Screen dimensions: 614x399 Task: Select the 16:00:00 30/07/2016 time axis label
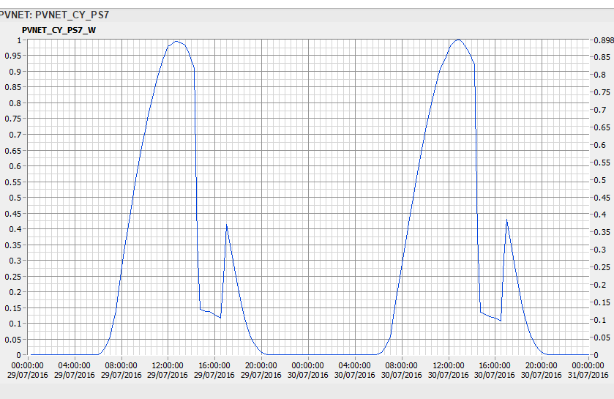pos(495,370)
